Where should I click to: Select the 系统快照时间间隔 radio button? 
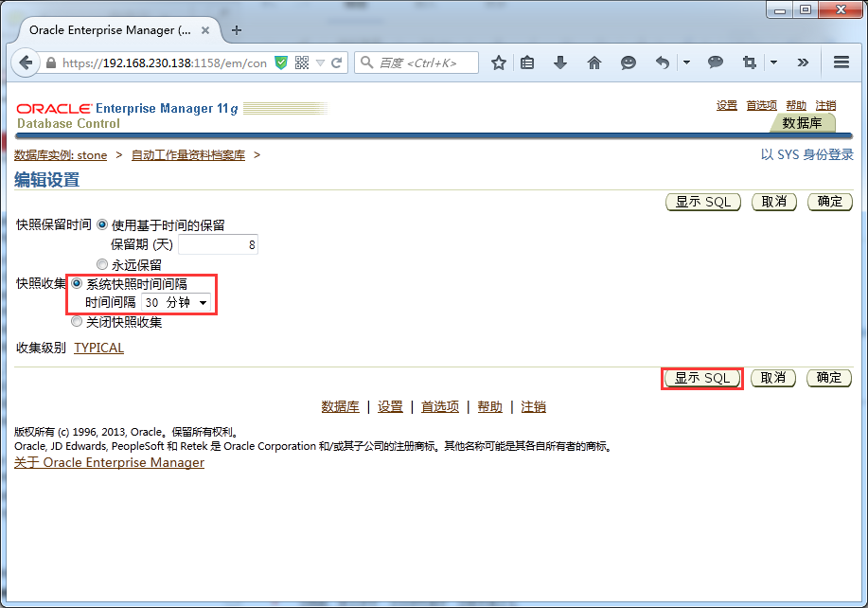click(77, 283)
